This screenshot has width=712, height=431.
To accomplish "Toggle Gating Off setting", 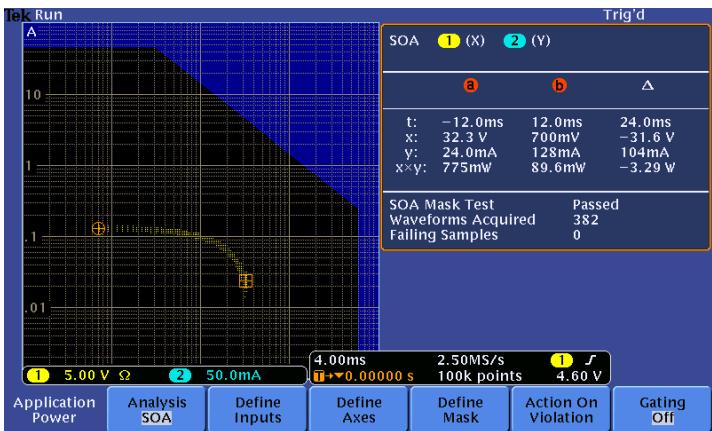I will (663, 409).
